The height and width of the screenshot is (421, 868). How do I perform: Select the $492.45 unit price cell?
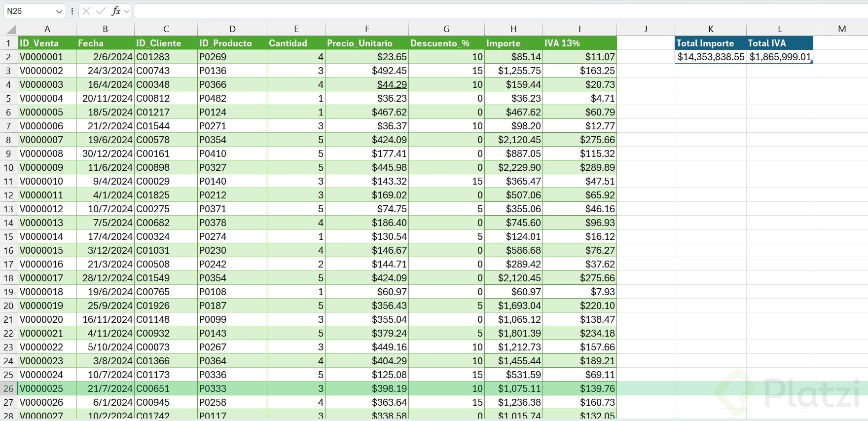click(367, 71)
